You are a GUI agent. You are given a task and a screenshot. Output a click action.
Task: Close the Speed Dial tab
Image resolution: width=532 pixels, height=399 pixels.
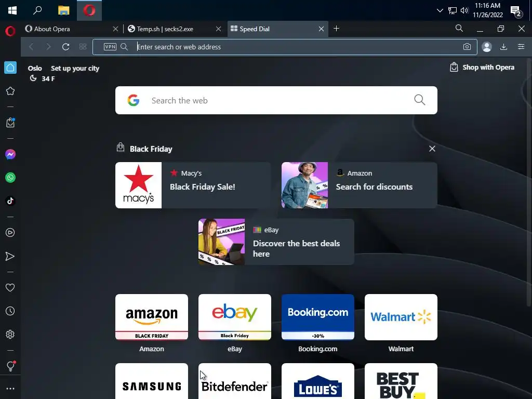(321, 29)
